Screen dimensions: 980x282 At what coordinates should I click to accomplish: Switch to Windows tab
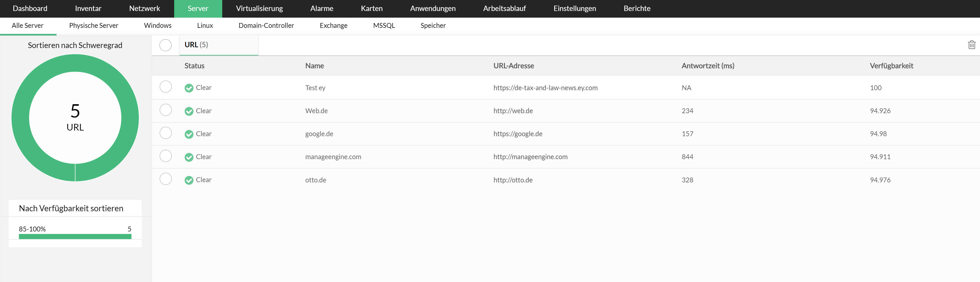tap(158, 26)
